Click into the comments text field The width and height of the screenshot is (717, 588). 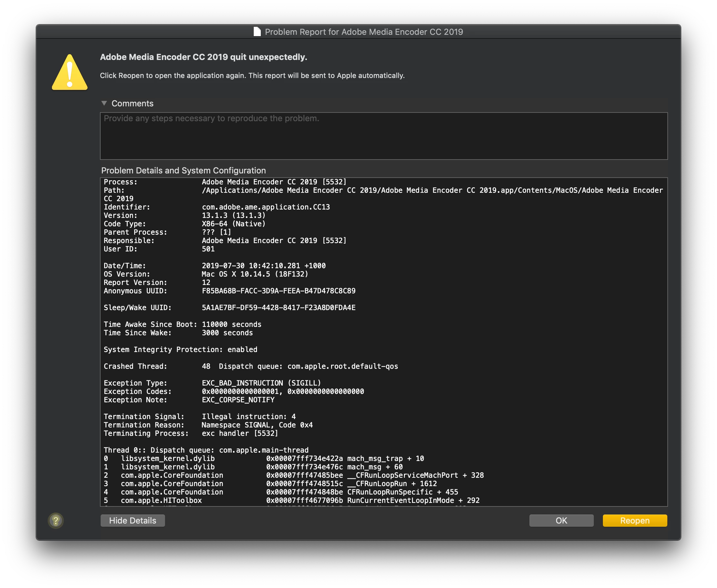click(383, 136)
